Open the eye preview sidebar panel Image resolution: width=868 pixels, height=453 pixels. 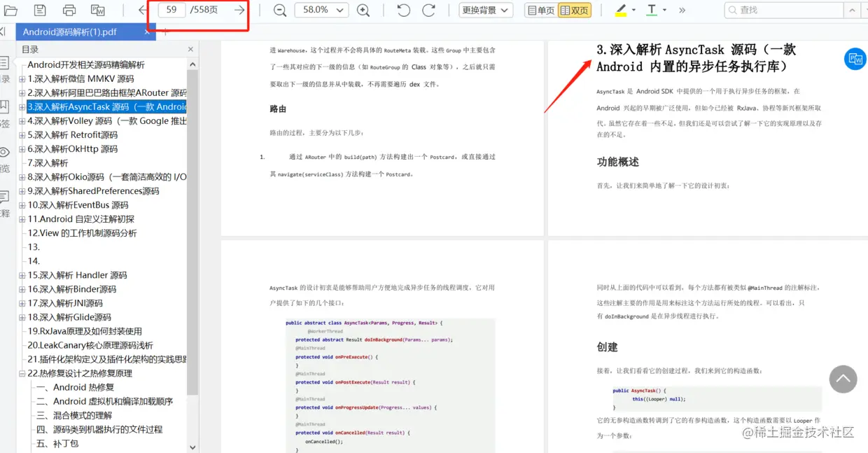(5, 159)
